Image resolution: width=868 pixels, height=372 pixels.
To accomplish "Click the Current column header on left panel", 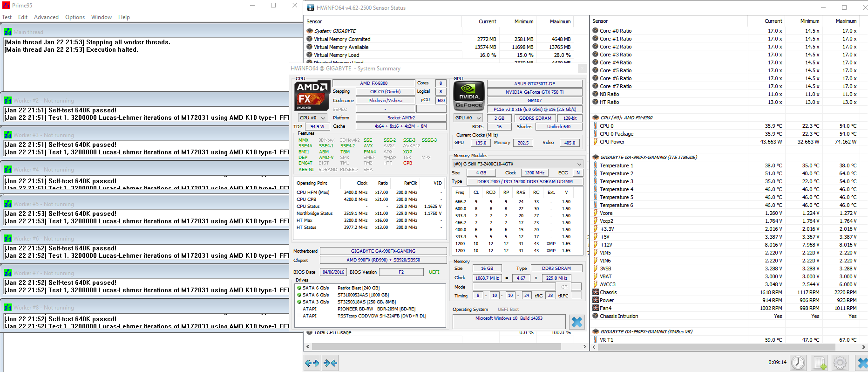I will click(487, 21).
